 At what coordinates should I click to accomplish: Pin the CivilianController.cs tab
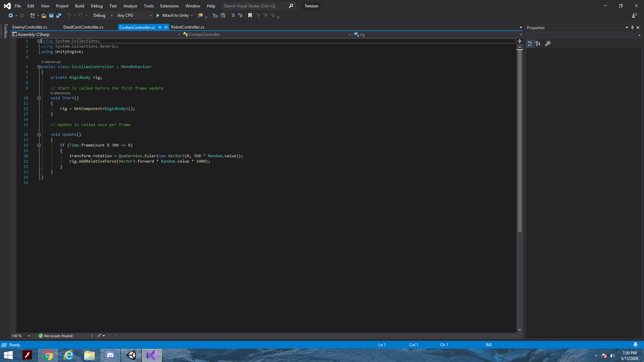[x=160, y=27]
